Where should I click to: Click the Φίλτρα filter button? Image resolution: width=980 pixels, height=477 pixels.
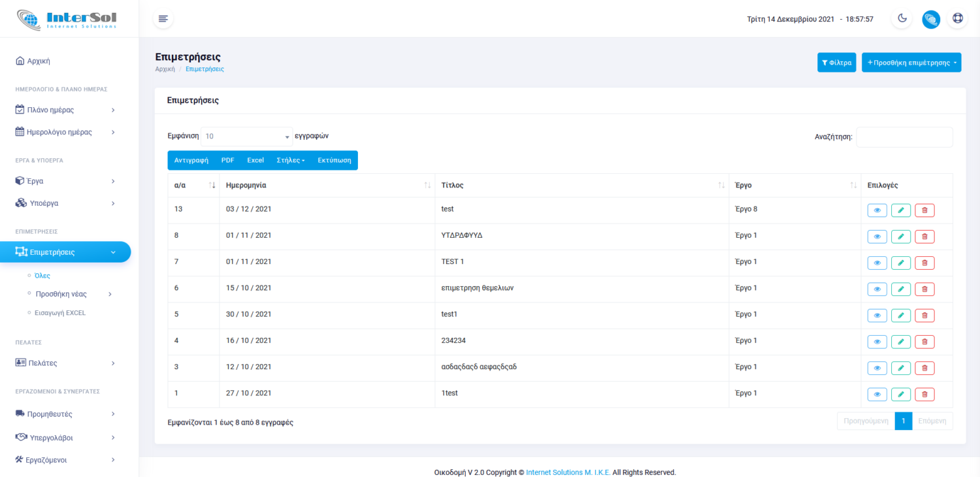[x=836, y=63]
